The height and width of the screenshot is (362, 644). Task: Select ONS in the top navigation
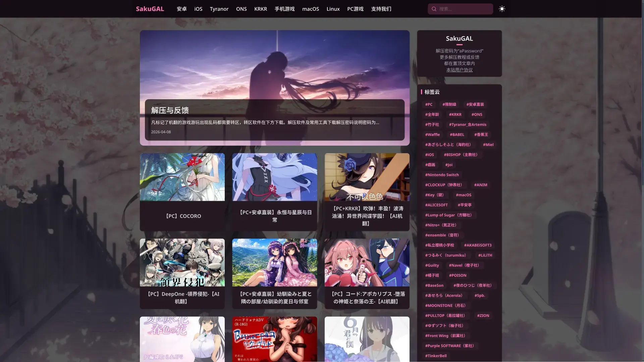241,9
